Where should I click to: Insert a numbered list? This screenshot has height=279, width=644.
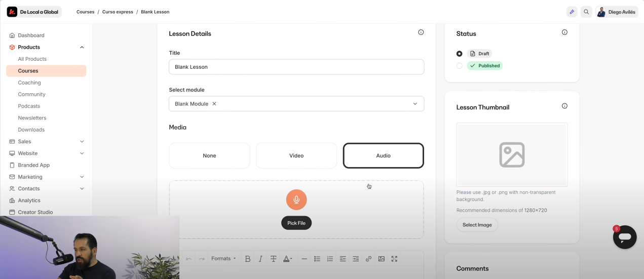pyautogui.click(x=330, y=259)
